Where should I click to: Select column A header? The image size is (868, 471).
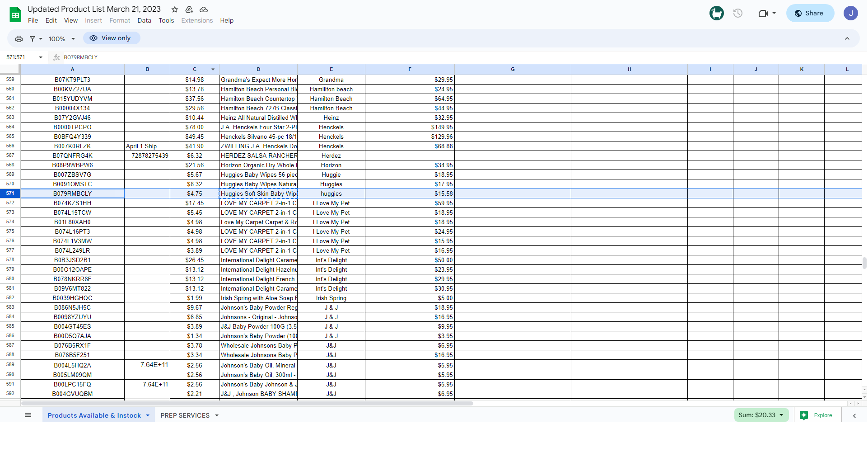tap(72, 69)
